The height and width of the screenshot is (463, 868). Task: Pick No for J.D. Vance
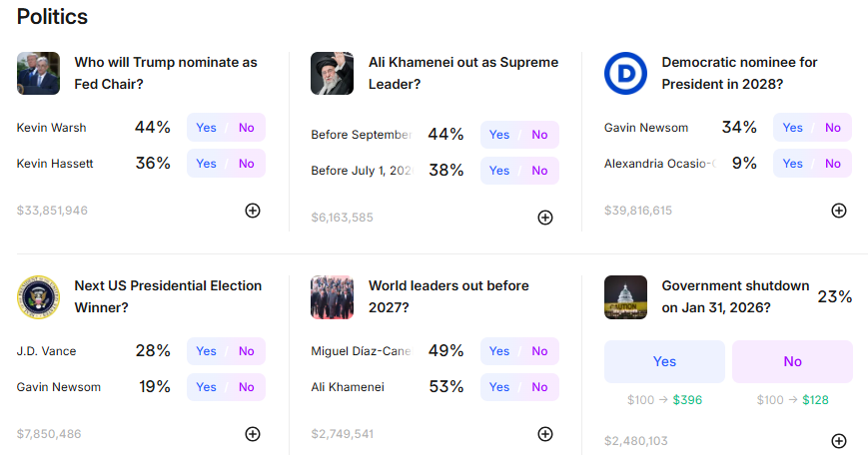tap(247, 351)
